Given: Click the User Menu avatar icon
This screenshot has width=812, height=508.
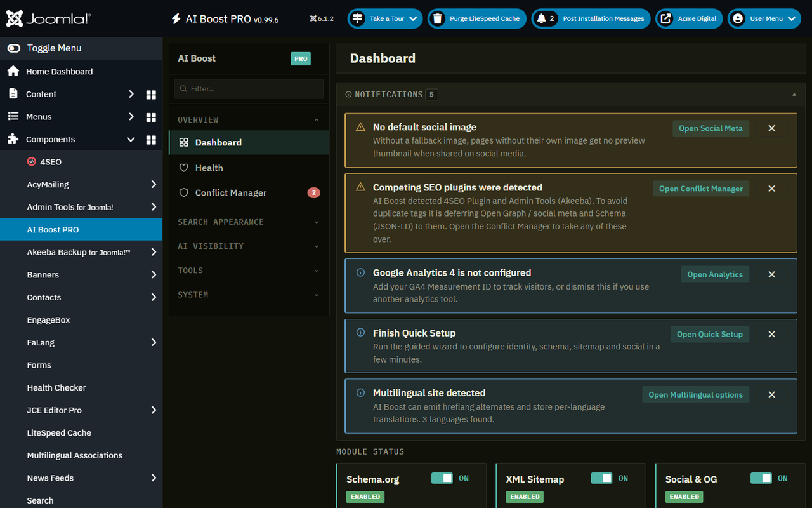Looking at the screenshot, I should coord(738,18).
